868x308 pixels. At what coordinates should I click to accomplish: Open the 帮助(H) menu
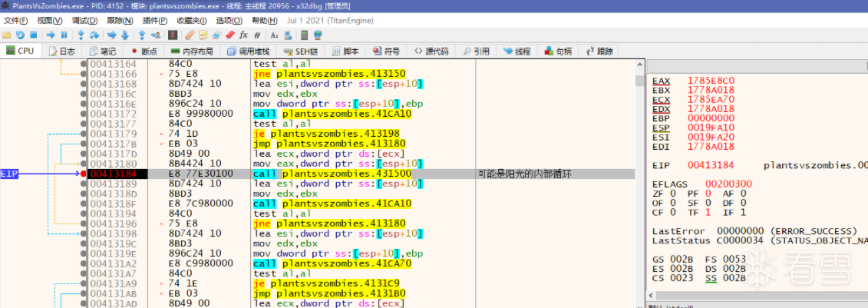click(x=265, y=21)
